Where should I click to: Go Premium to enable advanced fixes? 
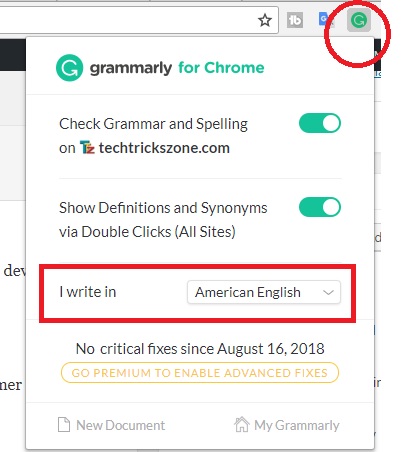200,373
